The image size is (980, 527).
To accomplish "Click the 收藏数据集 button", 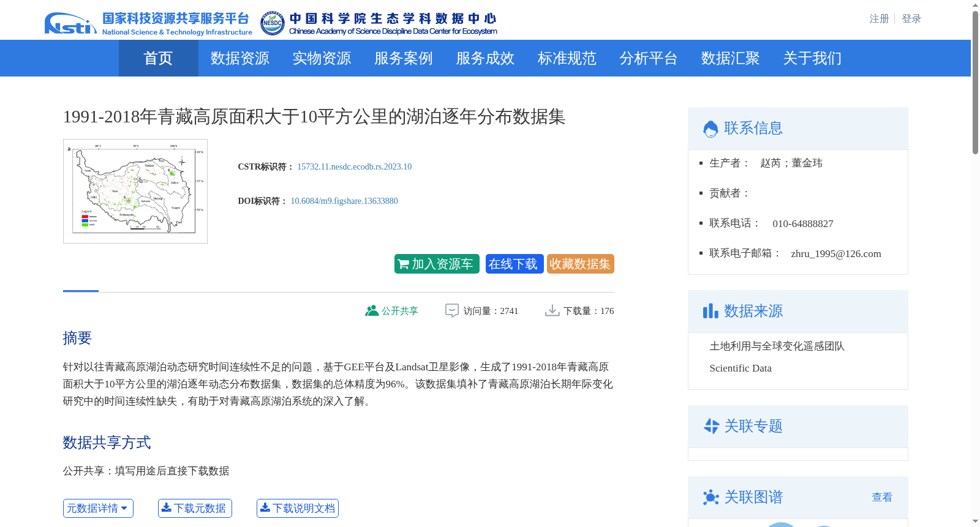I will click(581, 264).
